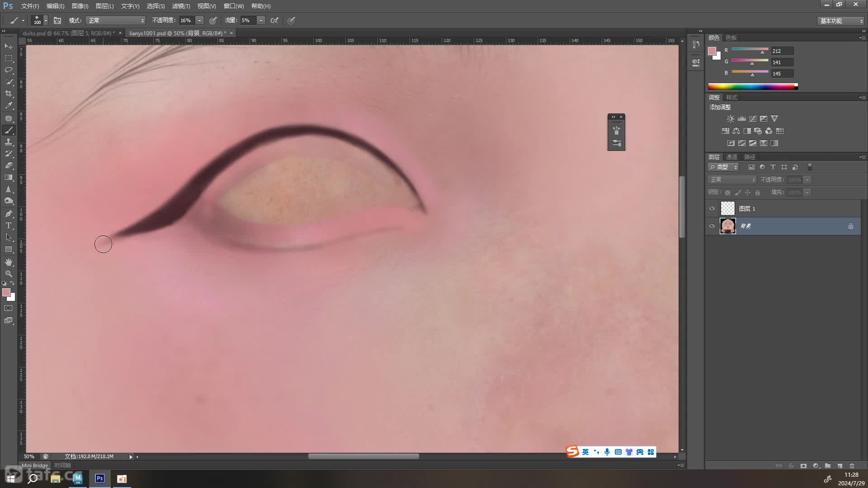Click the foreground color swatch in toolbox

pyautogui.click(x=6, y=292)
